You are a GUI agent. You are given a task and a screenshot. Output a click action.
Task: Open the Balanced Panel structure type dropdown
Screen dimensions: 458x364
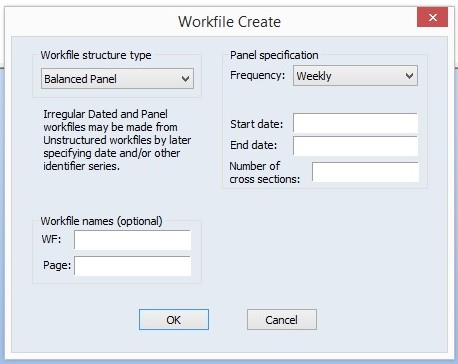(x=117, y=79)
